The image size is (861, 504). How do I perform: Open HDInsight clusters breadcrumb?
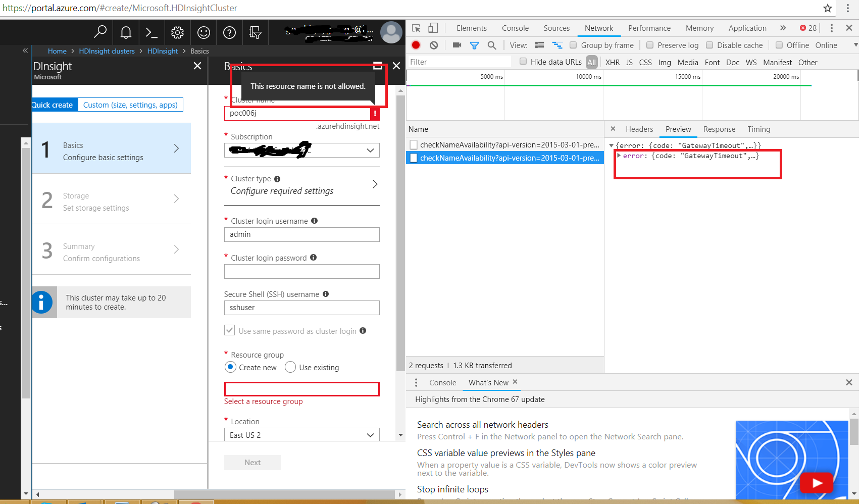pos(107,51)
